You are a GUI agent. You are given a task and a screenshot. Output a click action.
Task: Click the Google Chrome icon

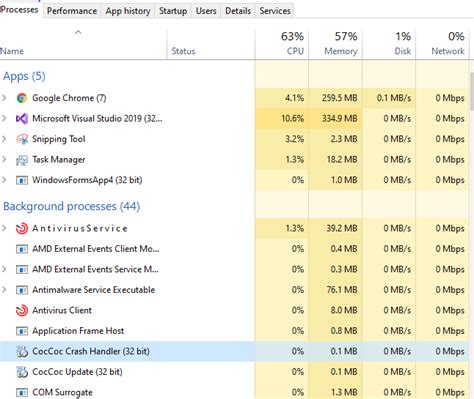pyautogui.click(x=22, y=98)
